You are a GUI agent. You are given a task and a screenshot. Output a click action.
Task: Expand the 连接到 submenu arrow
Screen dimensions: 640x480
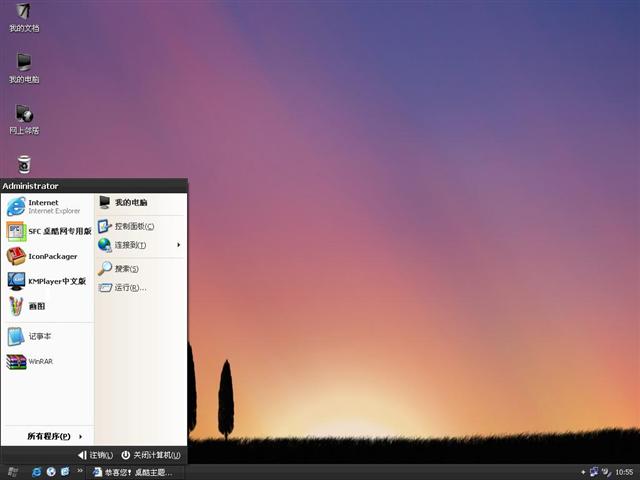(178, 245)
